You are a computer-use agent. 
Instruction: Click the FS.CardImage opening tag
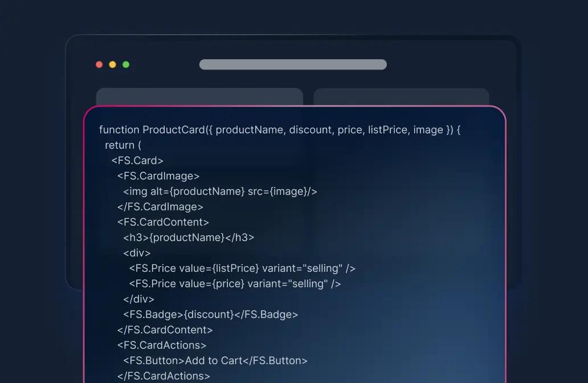158,176
